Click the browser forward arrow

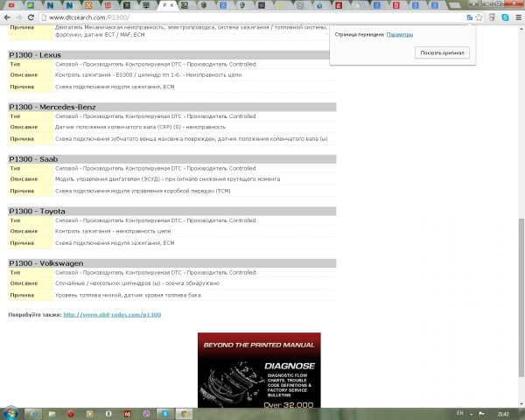(x=19, y=17)
